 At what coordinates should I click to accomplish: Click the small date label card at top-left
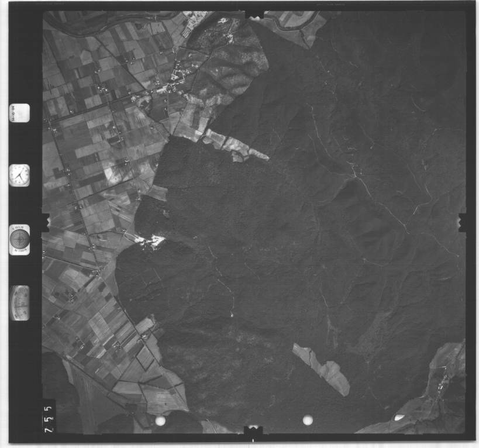point(19,111)
